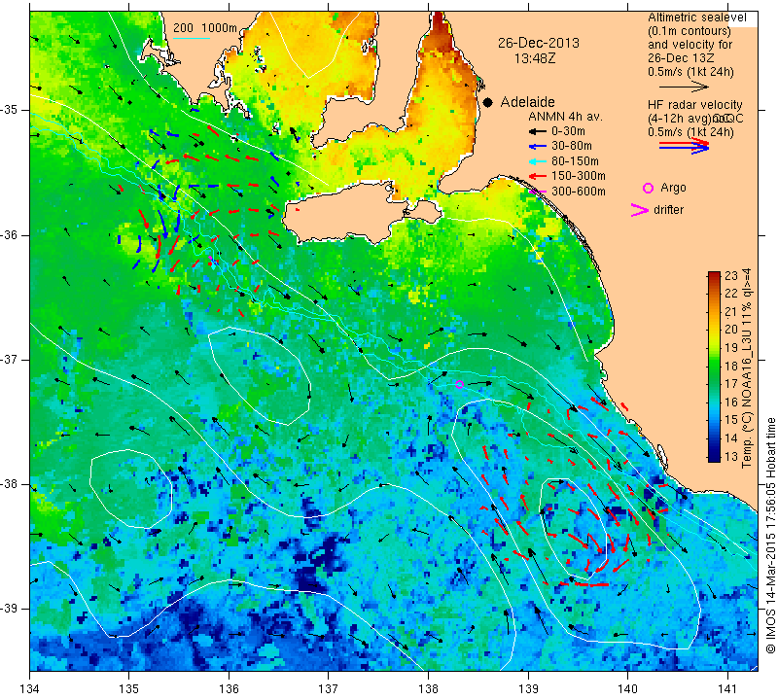The image size is (778, 700).
Task: Click the red 150-300m legend arrow
Action: [x=536, y=176]
